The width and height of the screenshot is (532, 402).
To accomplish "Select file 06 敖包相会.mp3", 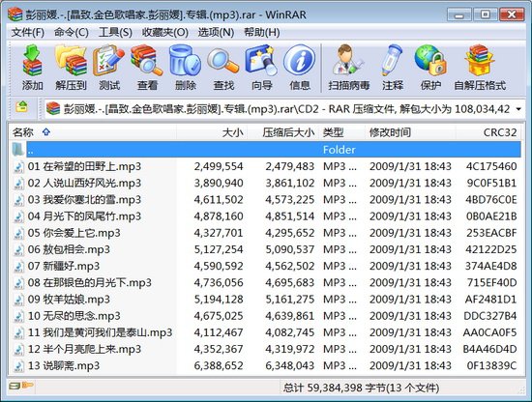I will click(x=265, y=249).
